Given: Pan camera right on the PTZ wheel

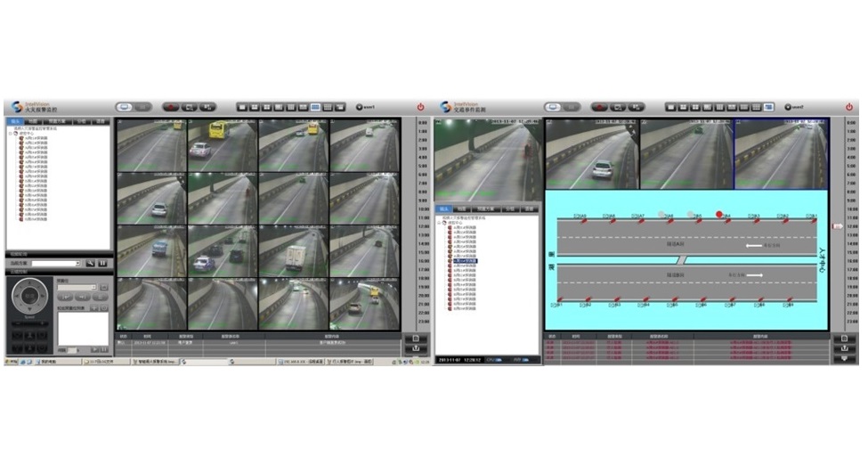Looking at the screenshot, I should pyautogui.click(x=43, y=296).
